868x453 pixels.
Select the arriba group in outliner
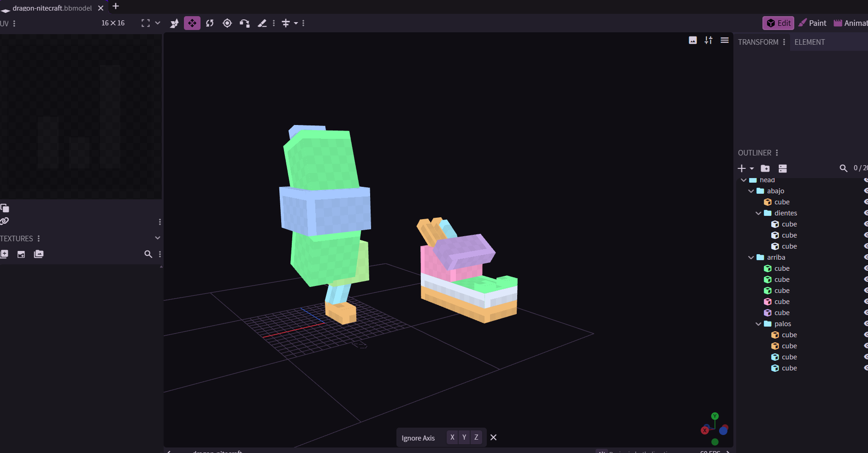click(x=776, y=257)
